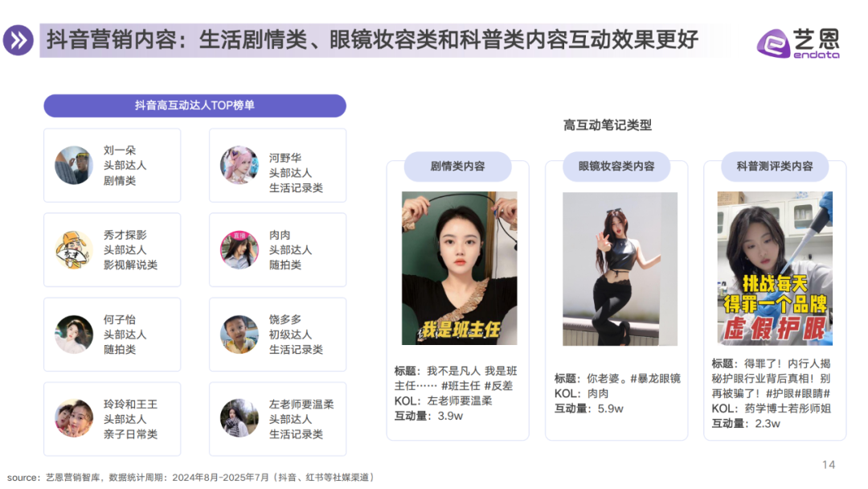Viewport: 868px width, 489px height.
Task: Select 刘一朵's avatar
Action: click(74, 165)
